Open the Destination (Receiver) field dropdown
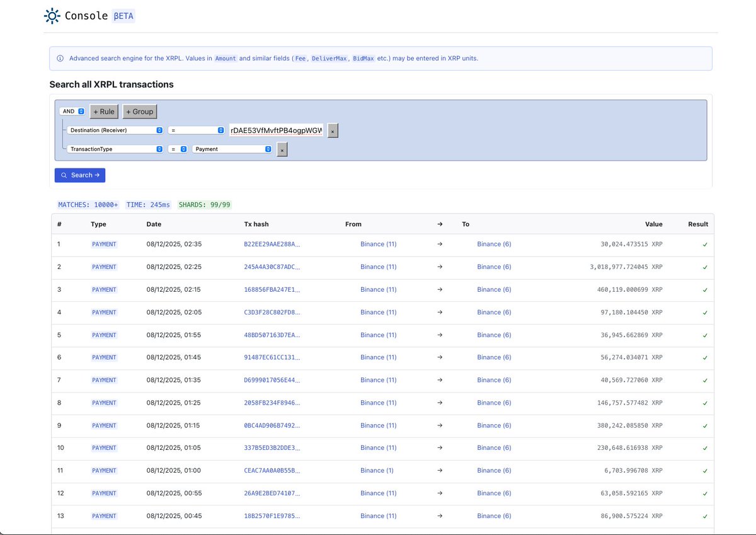Image resolution: width=756 pixels, height=535 pixels. tap(115, 130)
